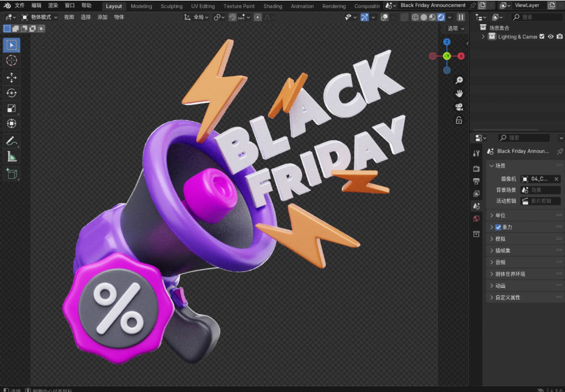Viewport: 565px width, 392px height.
Task: Click the pin icon beside Black Friday Announ...
Action: click(560, 151)
